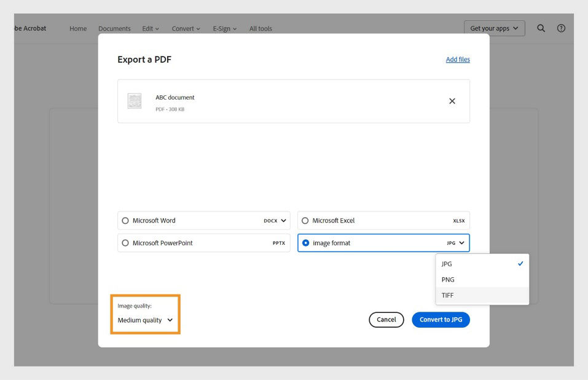Open the Convert menu
588x380 pixels.
pyautogui.click(x=185, y=28)
